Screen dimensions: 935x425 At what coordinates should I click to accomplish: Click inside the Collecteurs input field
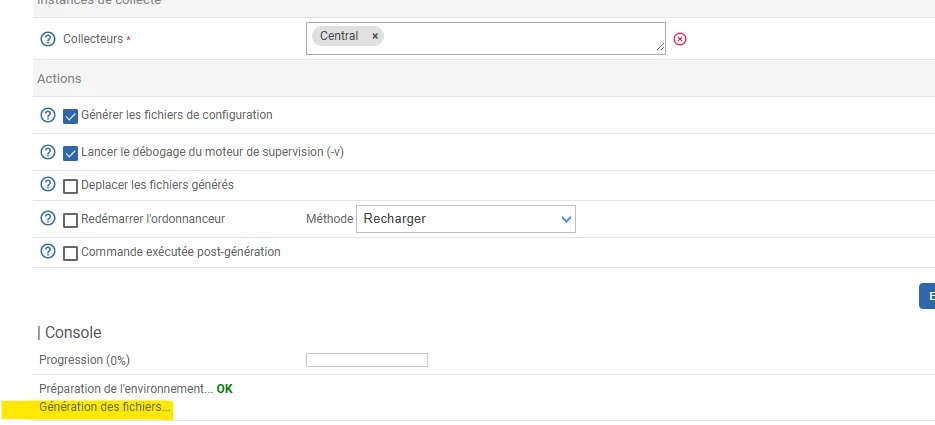[520, 38]
